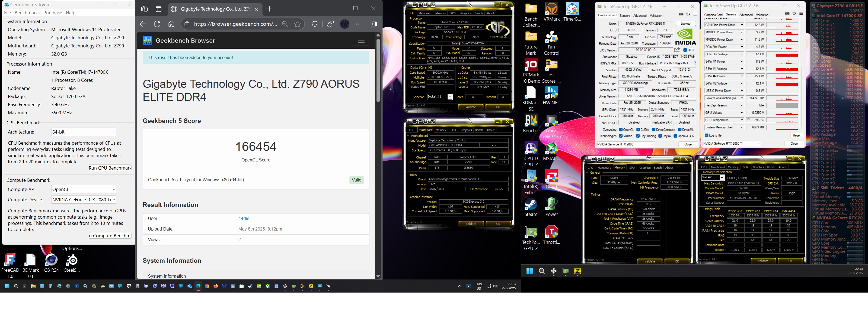Click refresh icon in GPU-Z Graphics Card window

pyautogui.click(x=688, y=14)
